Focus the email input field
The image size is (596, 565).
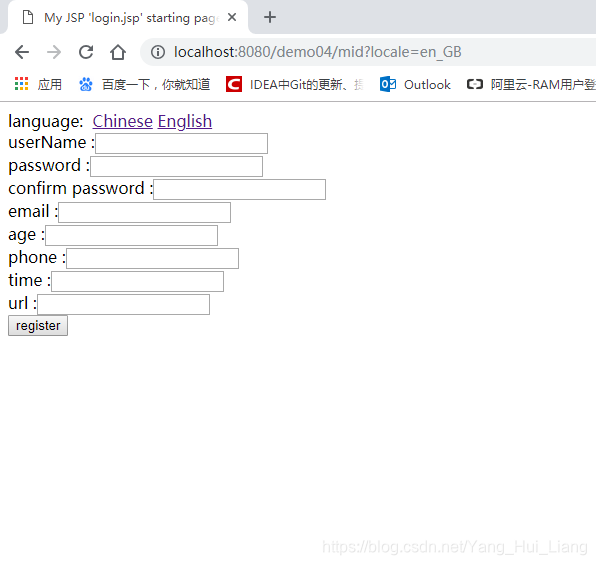click(144, 212)
